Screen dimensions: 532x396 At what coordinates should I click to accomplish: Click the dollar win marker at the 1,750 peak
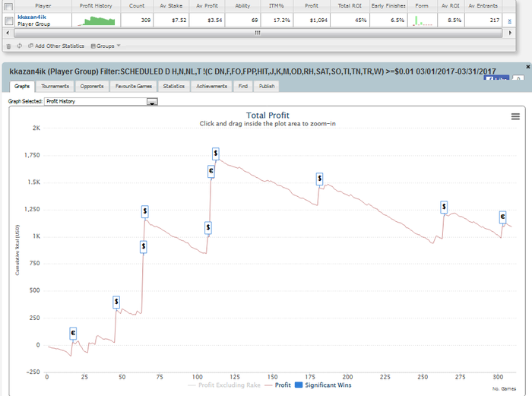click(x=215, y=154)
